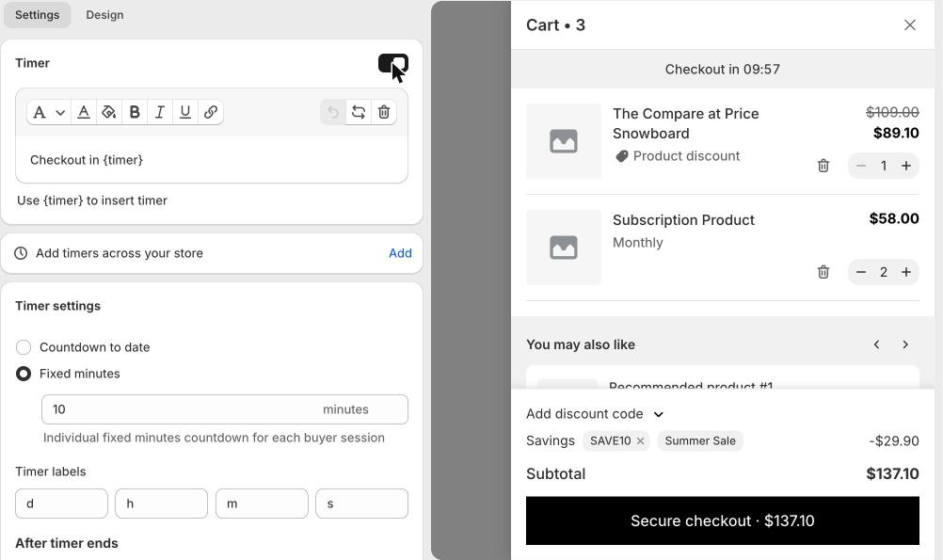
Task: Toggle bold formatting
Action: [x=135, y=113]
